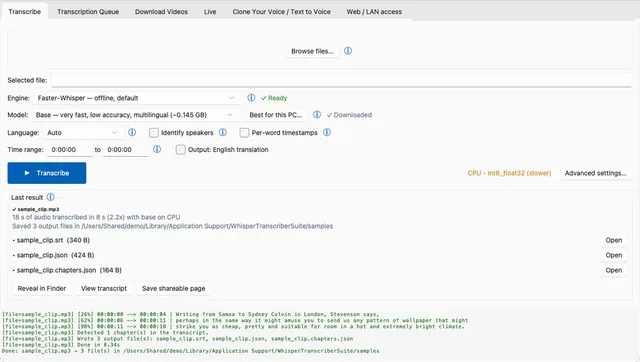
Task: Click the Best for this PC button
Action: pyautogui.click(x=276, y=115)
